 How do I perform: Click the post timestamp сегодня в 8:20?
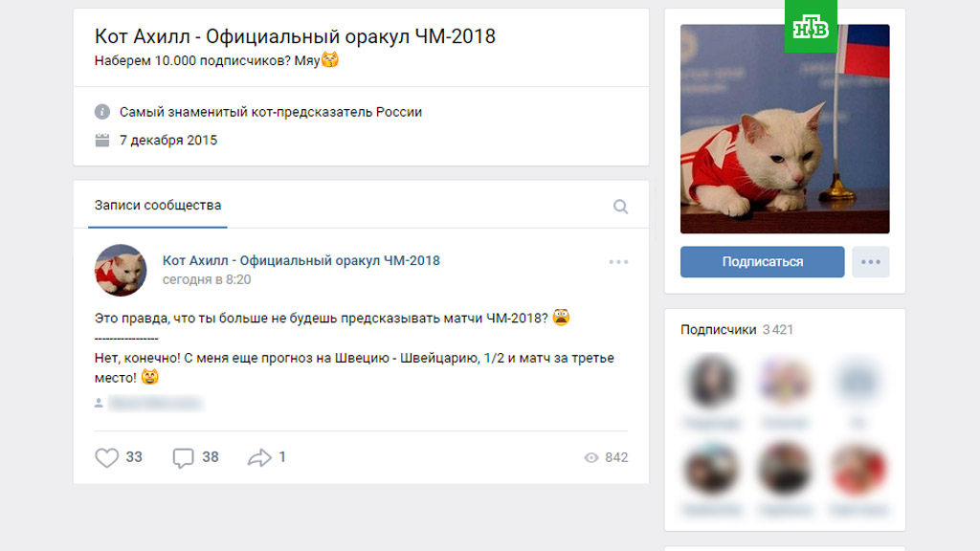pos(207,280)
